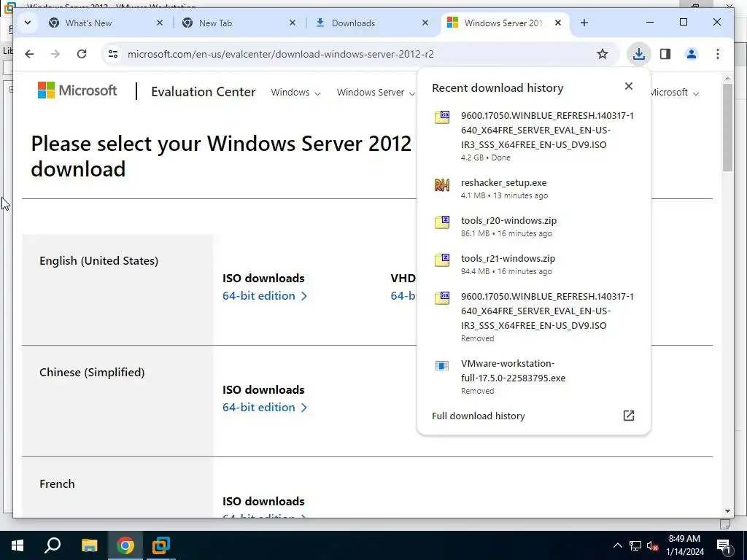Close the New Tab tab

pos(293,23)
